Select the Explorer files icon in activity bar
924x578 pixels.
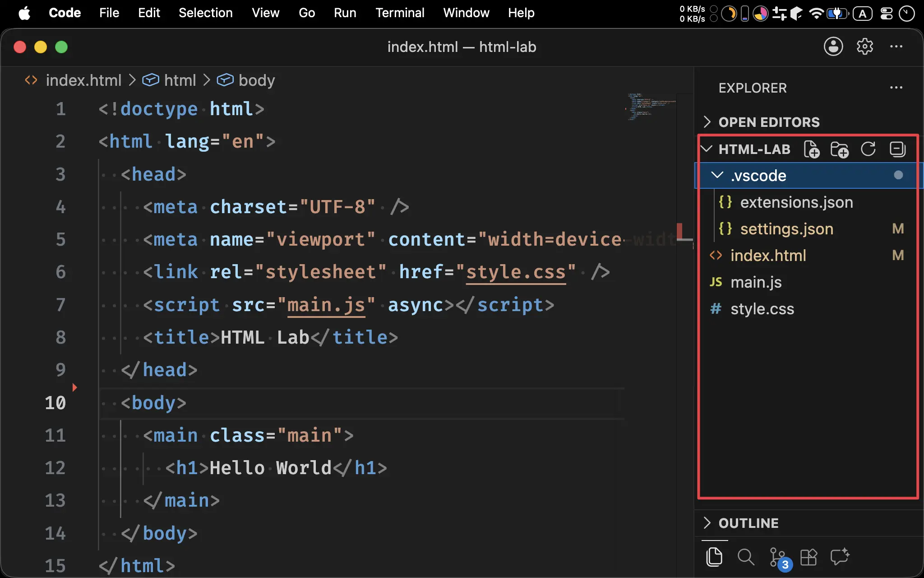click(714, 557)
